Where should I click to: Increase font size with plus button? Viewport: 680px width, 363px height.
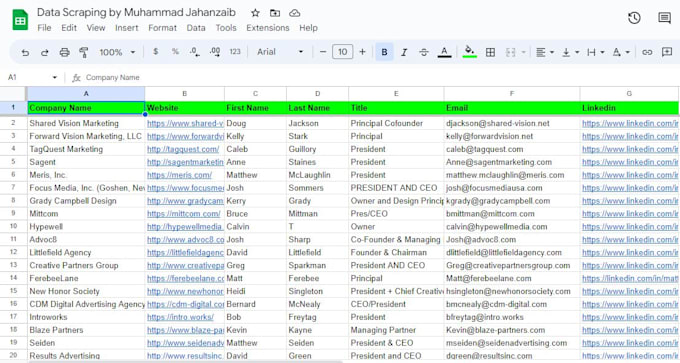[x=363, y=52]
